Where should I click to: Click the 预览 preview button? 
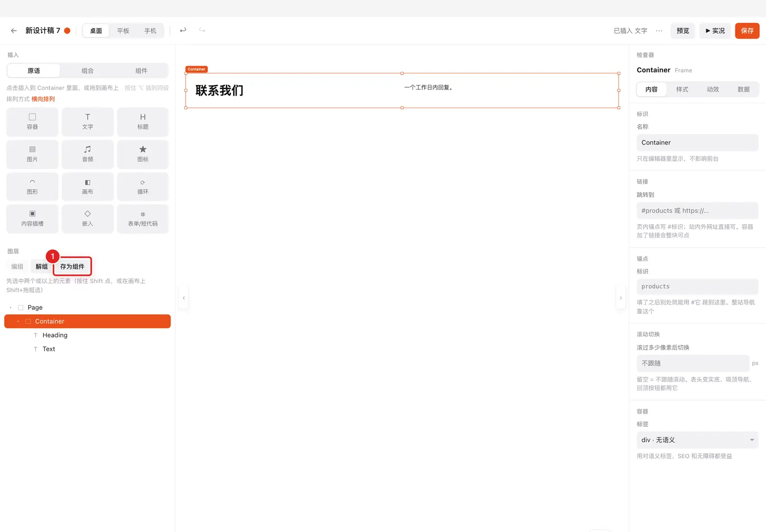tap(683, 31)
